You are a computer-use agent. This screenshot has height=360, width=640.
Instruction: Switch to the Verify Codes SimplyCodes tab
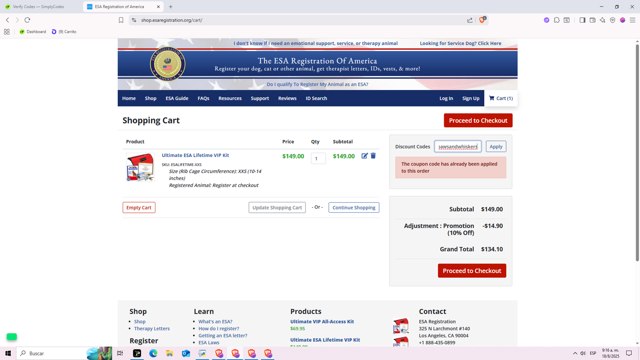coord(39,7)
